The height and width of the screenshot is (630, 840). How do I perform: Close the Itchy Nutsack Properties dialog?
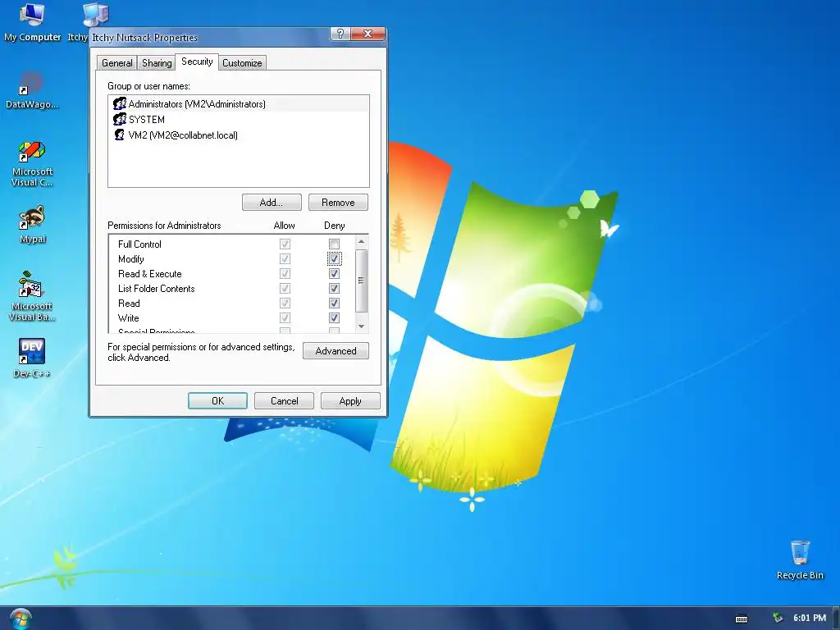pos(368,34)
